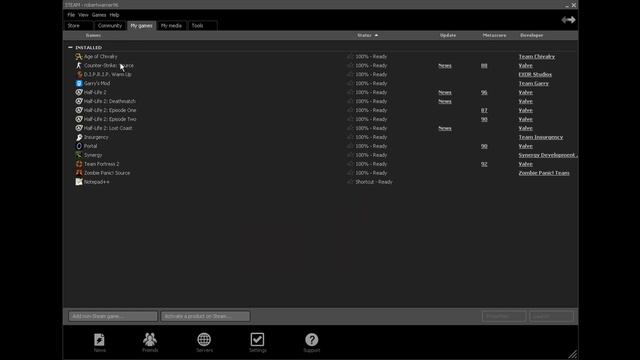Image resolution: width=640 pixels, height=360 pixels.
Task: Click the Counter-Strike: Source game icon
Action: pos(79,66)
